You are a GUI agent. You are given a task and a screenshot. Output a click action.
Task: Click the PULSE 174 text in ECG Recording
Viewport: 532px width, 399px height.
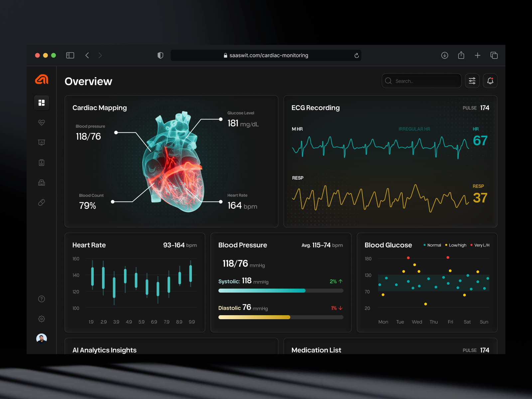[476, 108]
